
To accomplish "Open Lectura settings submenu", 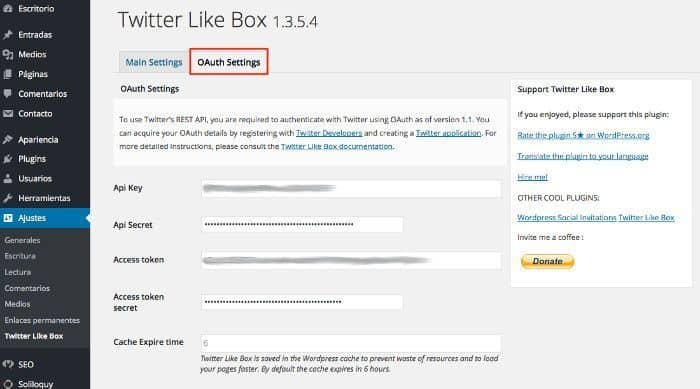I will 18,272.
